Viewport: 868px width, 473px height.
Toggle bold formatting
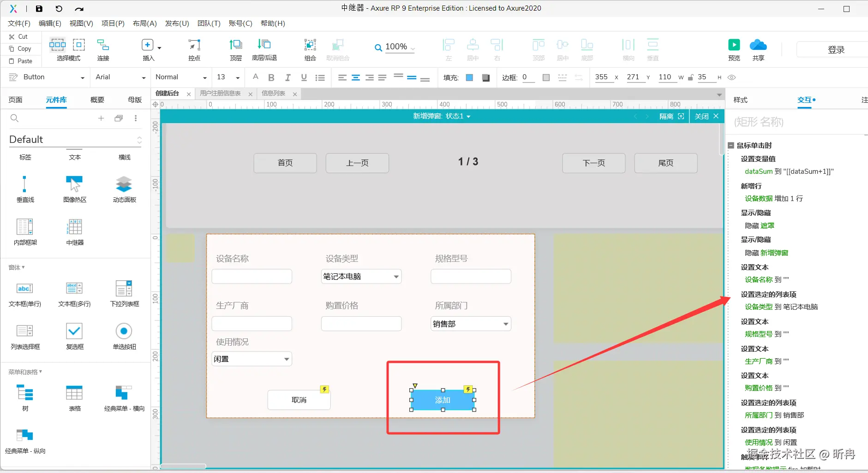(271, 77)
